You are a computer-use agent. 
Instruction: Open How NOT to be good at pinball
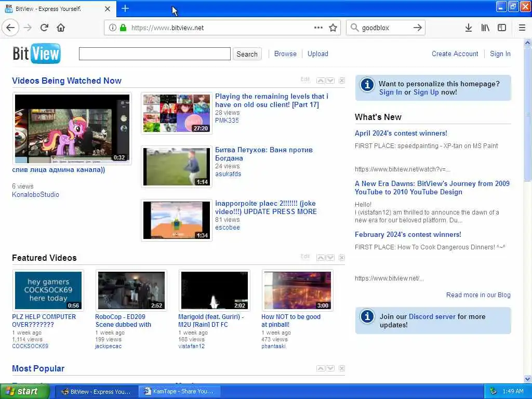click(291, 321)
